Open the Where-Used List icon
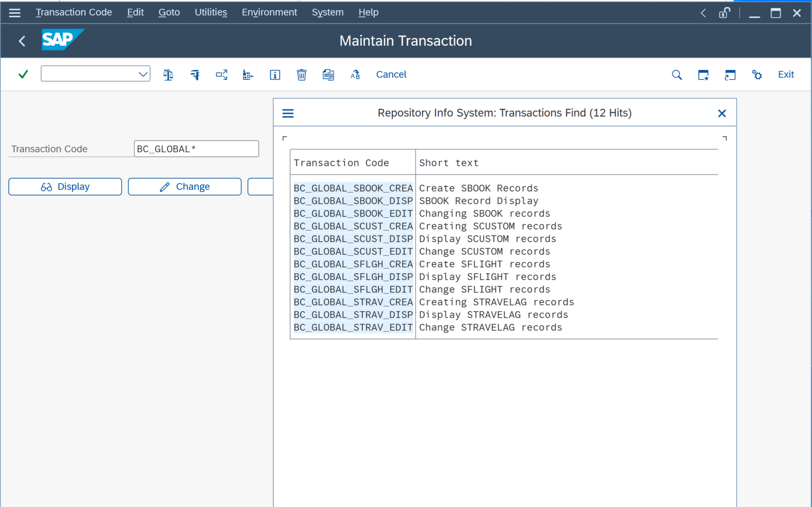 coord(222,75)
